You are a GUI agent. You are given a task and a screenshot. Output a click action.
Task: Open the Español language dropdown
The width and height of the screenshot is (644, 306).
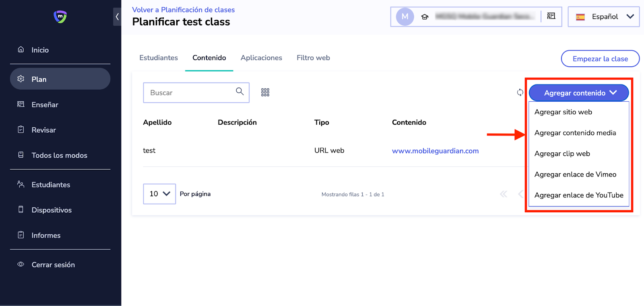click(603, 17)
